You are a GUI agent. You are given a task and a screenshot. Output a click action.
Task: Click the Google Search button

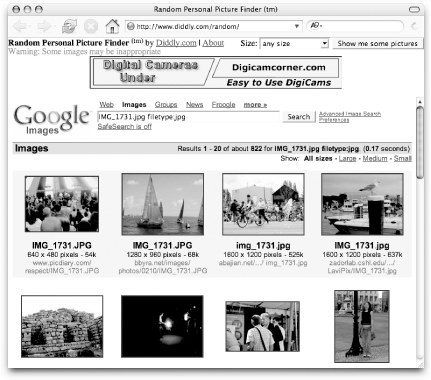pyautogui.click(x=299, y=117)
